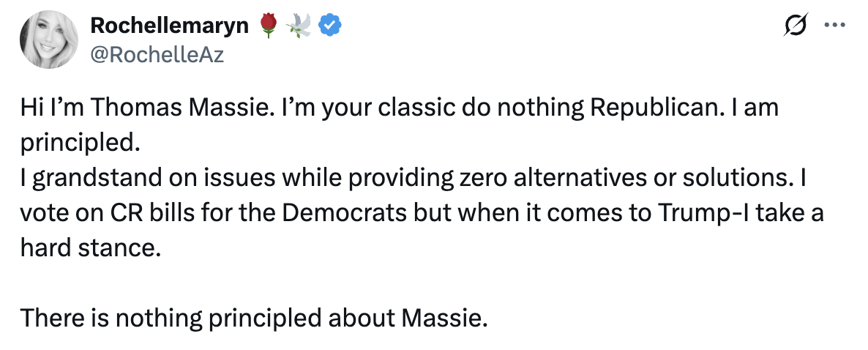Image resolution: width=868 pixels, height=350 pixels.
Task: Open the Rochellemaryn display name link
Action: [173, 26]
